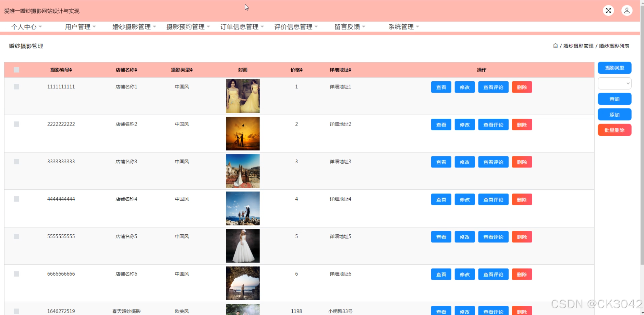644x315 pixels.
Task: Open cover thumbnail of 店铺名称1
Action: [x=243, y=96]
